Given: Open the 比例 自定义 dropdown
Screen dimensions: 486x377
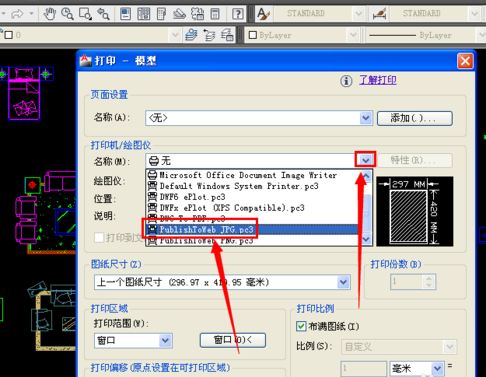Looking at the screenshot, I should [450, 347].
